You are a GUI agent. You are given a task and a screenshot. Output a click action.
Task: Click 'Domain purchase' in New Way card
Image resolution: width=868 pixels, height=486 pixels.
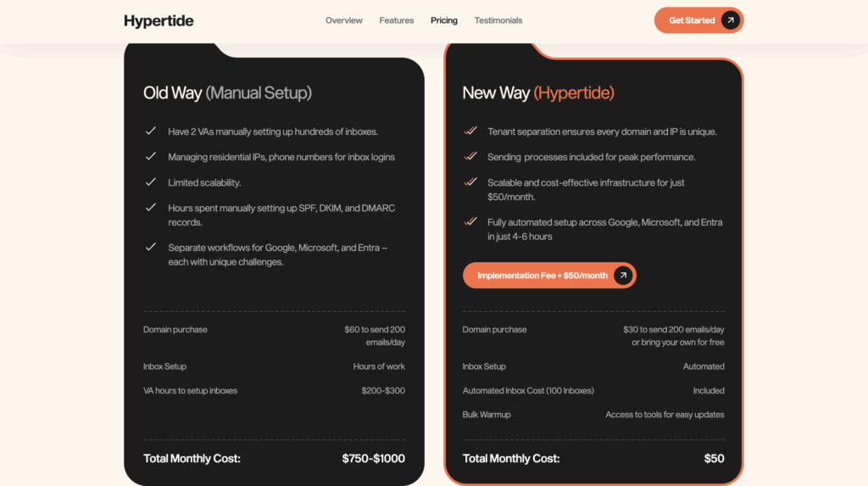(494, 329)
